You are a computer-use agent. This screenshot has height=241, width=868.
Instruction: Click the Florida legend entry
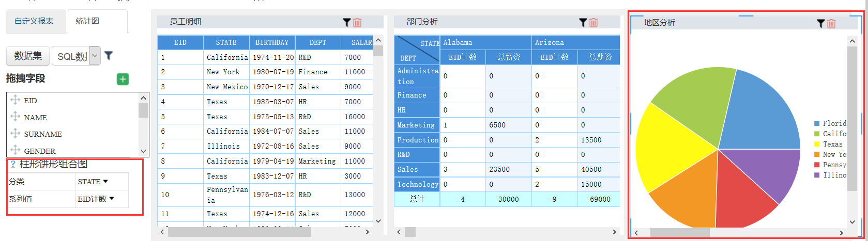coord(830,123)
